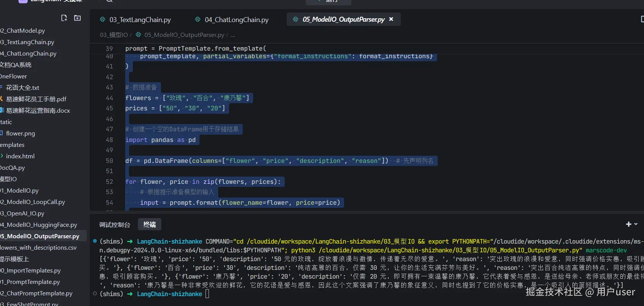Click the Python icon on 04_ChatLongChain.py tab
This screenshot has height=306, width=644.
click(x=198, y=19)
